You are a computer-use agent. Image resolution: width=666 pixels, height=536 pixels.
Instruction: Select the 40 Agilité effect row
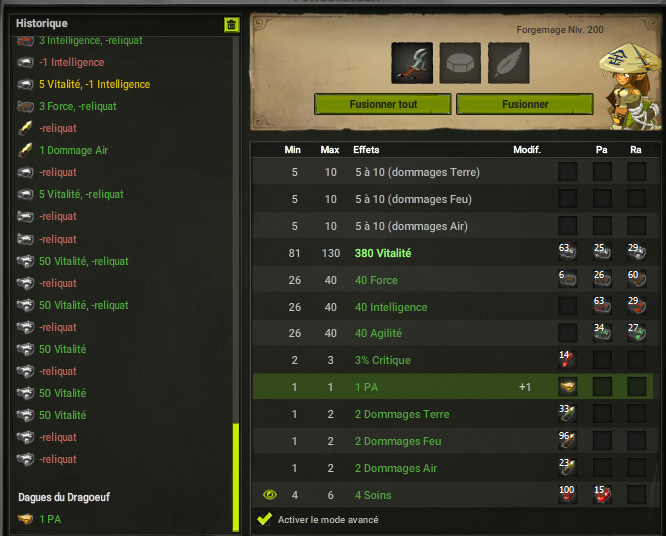pos(456,333)
